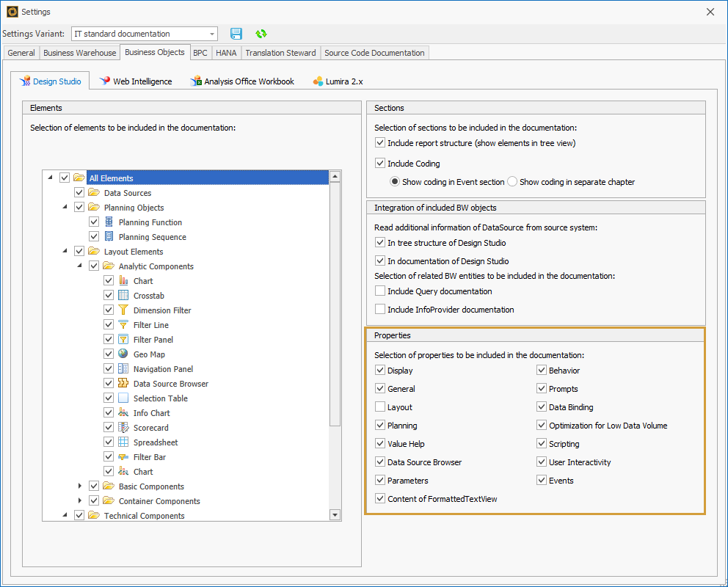Open the Translation Steward tab
Viewport: 728px width, 587px height.
click(280, 52)
